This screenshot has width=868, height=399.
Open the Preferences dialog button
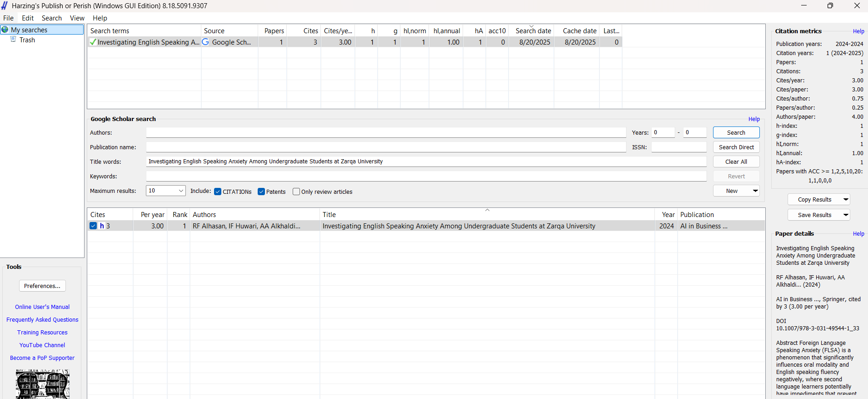pyautogui.click(x=42, y=286)
